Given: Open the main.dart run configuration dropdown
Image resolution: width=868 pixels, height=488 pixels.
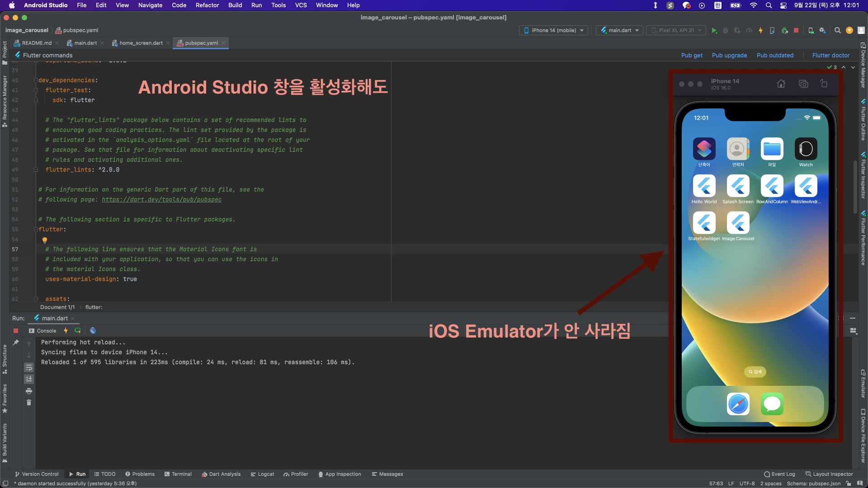Looking at the screenshot, I should [620, 30].
